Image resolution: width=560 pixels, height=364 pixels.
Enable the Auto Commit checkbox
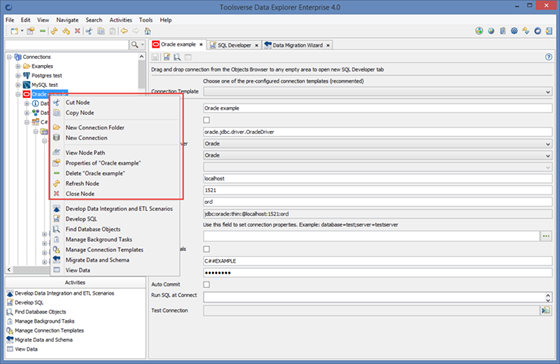(x=206, y=284)
